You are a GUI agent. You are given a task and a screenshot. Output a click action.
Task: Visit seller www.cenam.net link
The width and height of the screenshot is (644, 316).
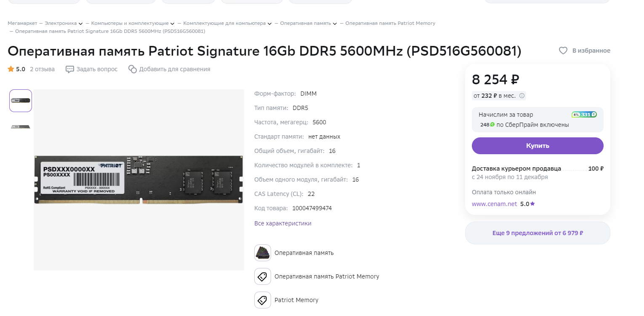click(x=494, y=204)
